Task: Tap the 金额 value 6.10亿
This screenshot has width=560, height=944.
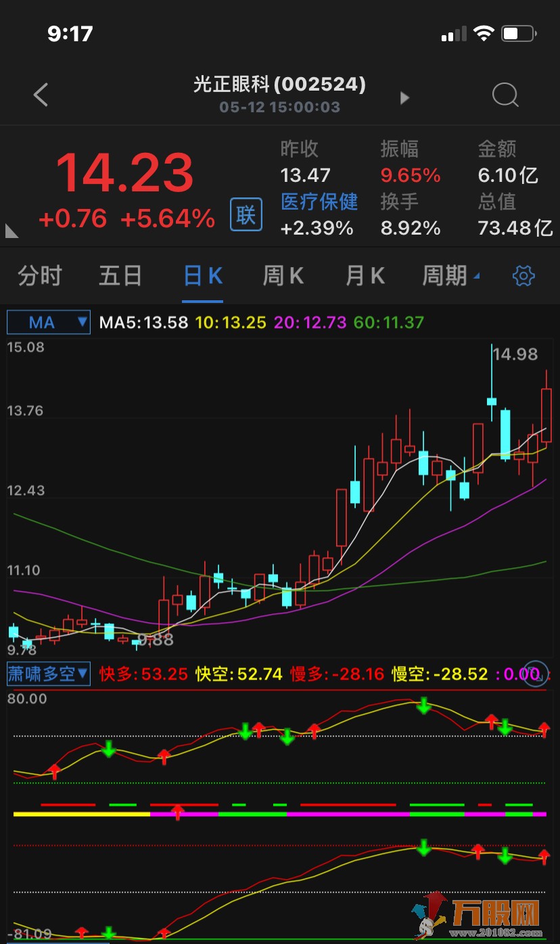Action: click(509, 176)
